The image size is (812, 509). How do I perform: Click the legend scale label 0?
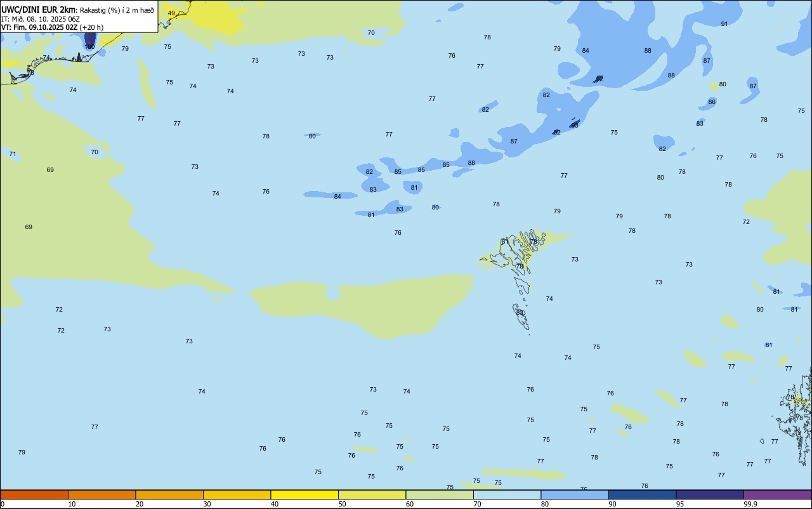click(3, 504)
